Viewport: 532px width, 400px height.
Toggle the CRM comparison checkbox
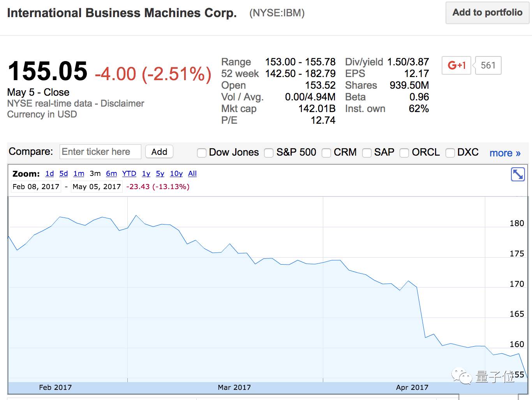pyautogui.click(x=326, y=153)
